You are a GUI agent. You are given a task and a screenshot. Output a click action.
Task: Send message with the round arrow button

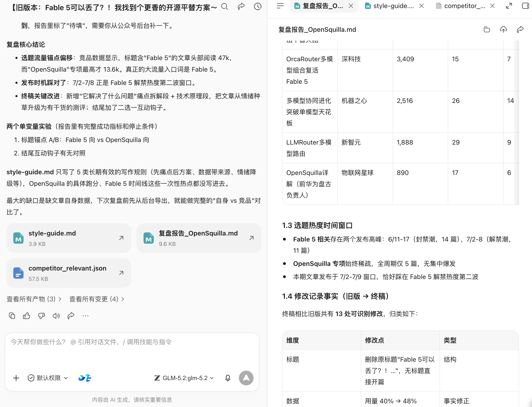[246, 378]
